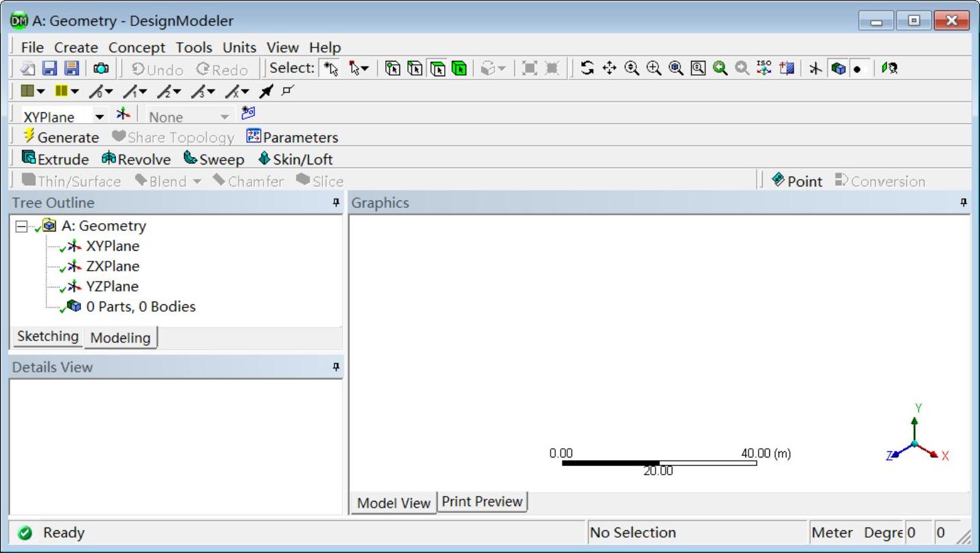Open the Parameters manager
The height and width of the screenshot is (553, 980).
(x=292, y=137)
